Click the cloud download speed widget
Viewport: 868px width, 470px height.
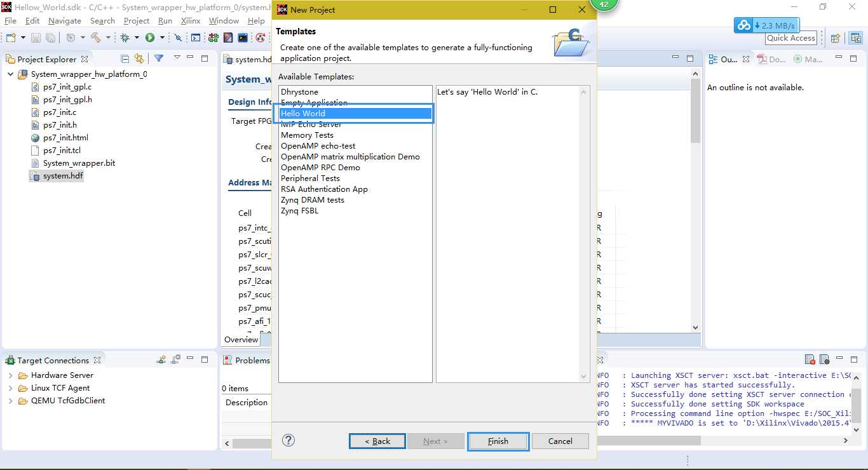(766, 25)
